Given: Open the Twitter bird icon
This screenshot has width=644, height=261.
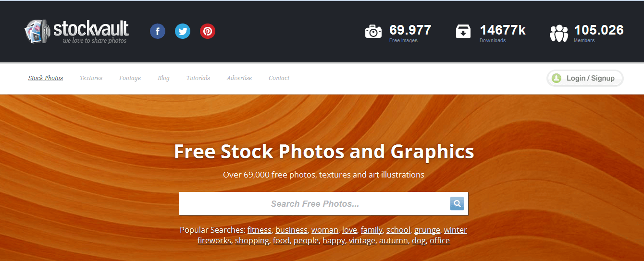Looking at the screenshot, I should click(x=183, y=32).
